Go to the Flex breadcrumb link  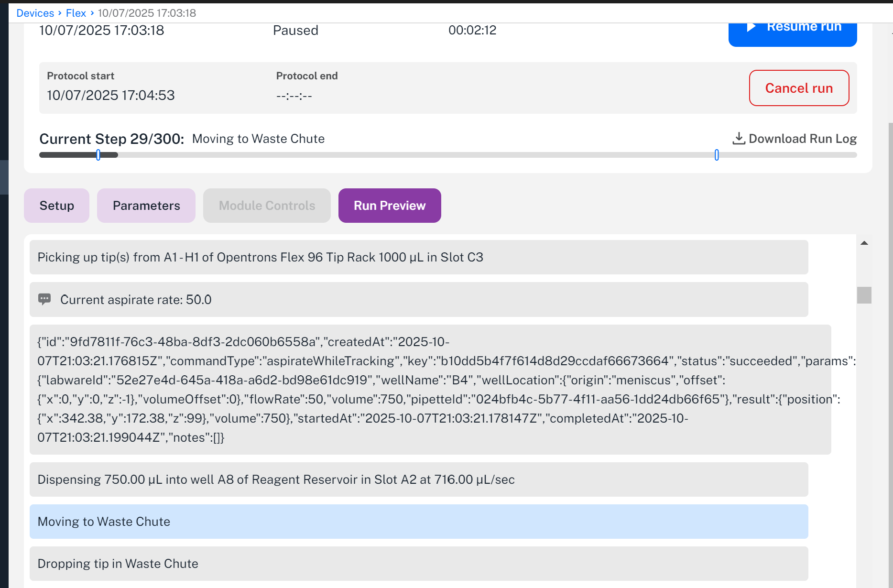click(x=76, y=13)
